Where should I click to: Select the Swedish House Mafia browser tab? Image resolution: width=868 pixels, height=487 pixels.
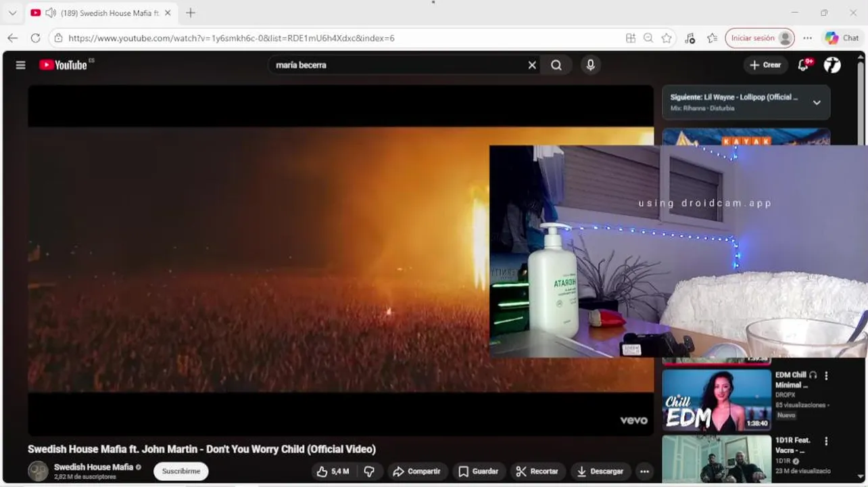pos(101,13)
